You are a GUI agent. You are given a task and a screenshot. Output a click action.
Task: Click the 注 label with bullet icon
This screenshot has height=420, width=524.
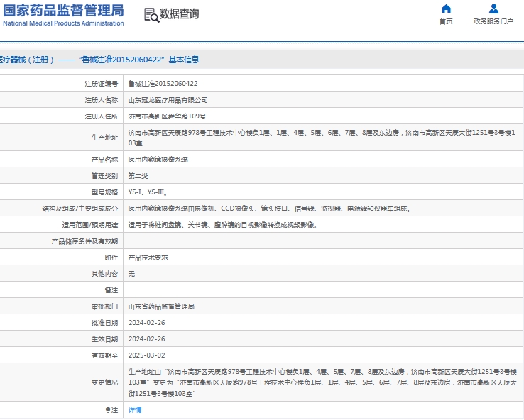point(111,410)
